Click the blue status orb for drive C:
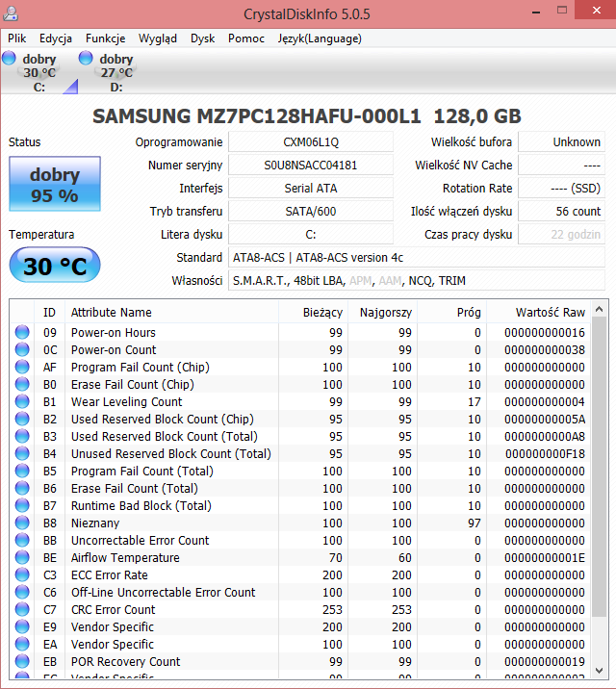This screenshot has height=689, width=616. 9,58
